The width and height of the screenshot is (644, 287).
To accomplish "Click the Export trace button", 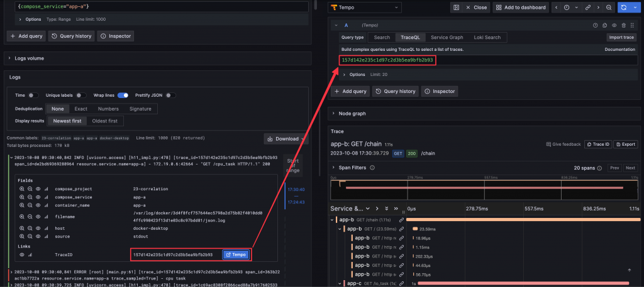I will 626,144.
